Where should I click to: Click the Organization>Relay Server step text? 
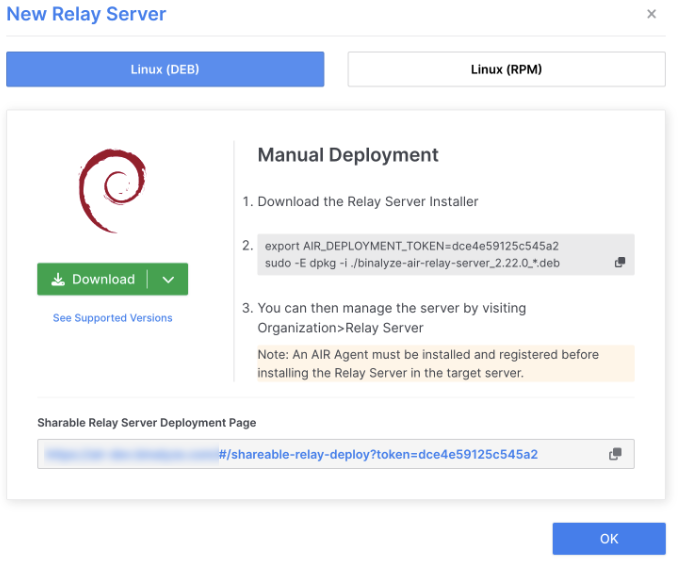tap(340, 327)
